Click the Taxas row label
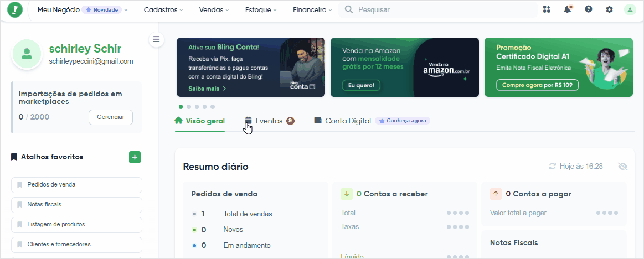The width and height of the screenshot is (644, 259). 349,226
